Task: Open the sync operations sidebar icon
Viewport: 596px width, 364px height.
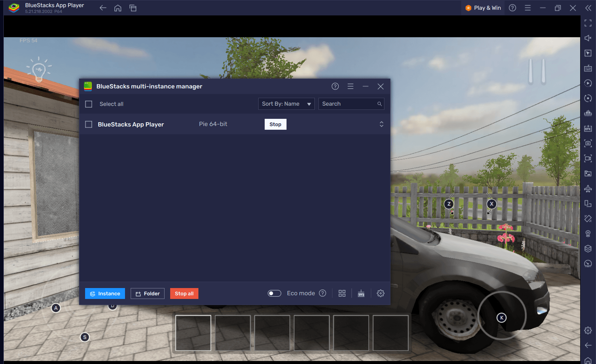Action: [588, 98]
